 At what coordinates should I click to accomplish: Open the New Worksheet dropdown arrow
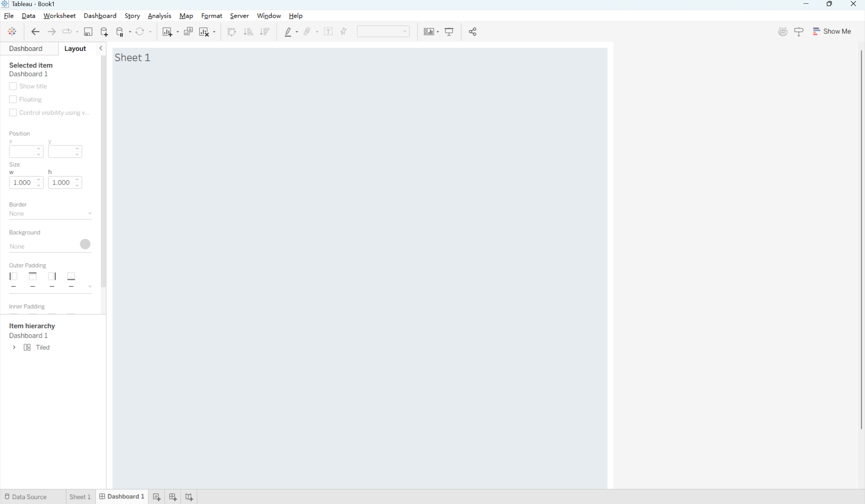pos(177,32)
